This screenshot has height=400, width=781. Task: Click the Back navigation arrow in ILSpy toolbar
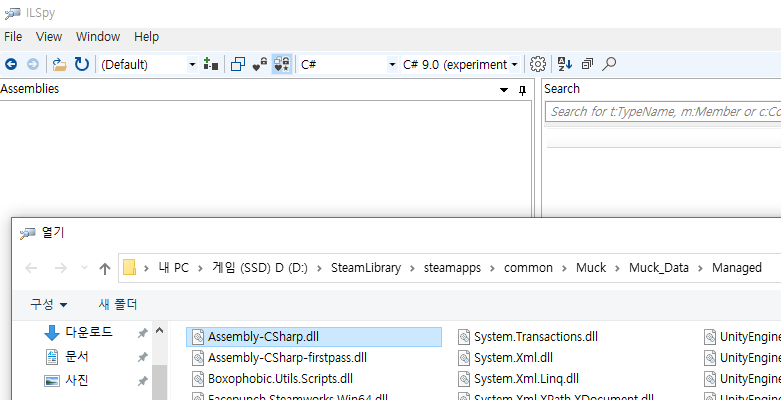11,64
